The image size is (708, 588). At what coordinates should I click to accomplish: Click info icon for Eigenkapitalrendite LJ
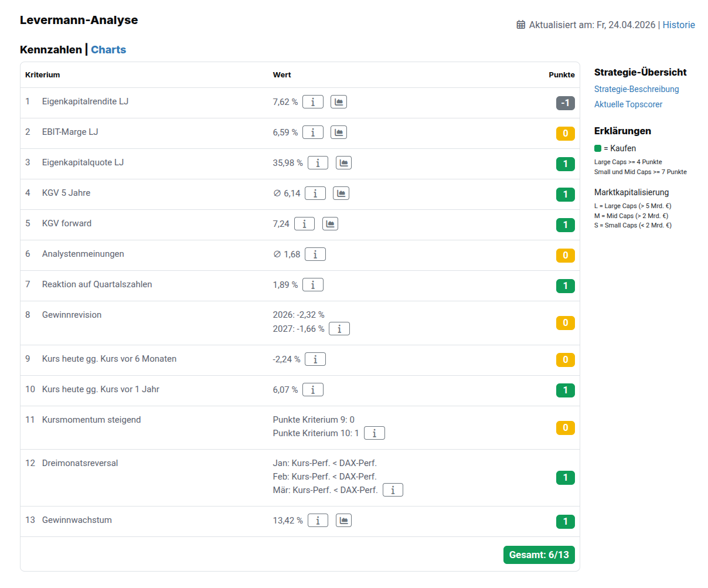313,102
